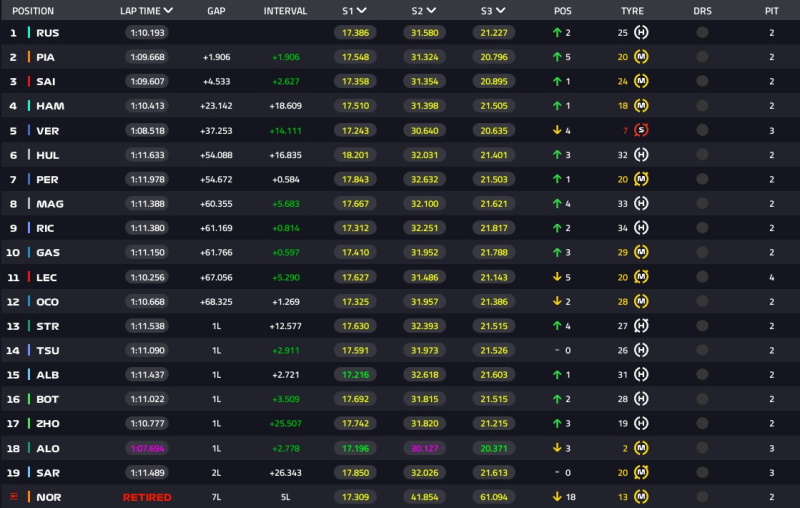Toggle the DRS indicator for HAM
This screenshot has width=800, height=508.
702,106
